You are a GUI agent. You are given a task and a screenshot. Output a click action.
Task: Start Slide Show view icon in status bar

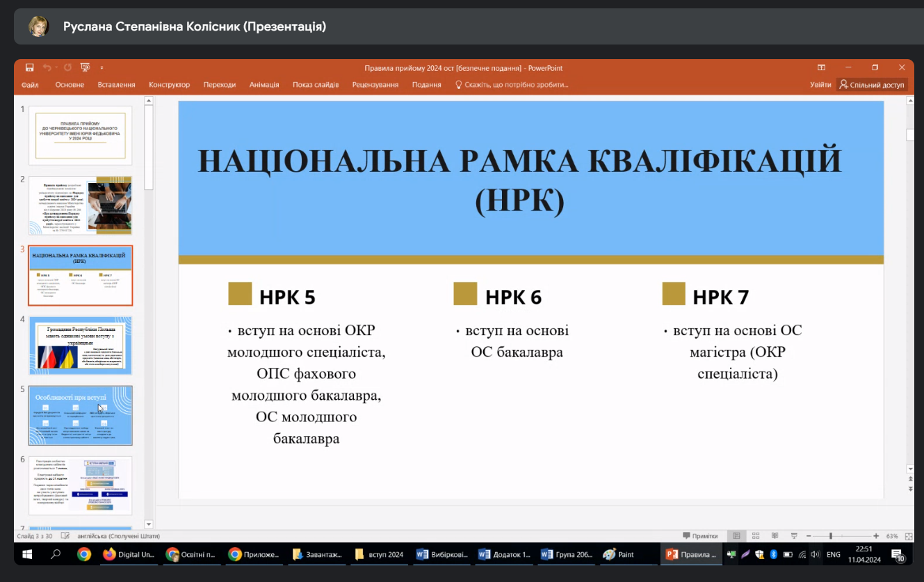[x=794, y=536]
